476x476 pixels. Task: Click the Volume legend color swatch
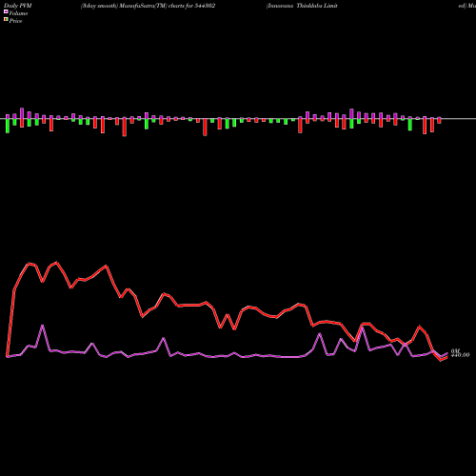click(6, 11)
